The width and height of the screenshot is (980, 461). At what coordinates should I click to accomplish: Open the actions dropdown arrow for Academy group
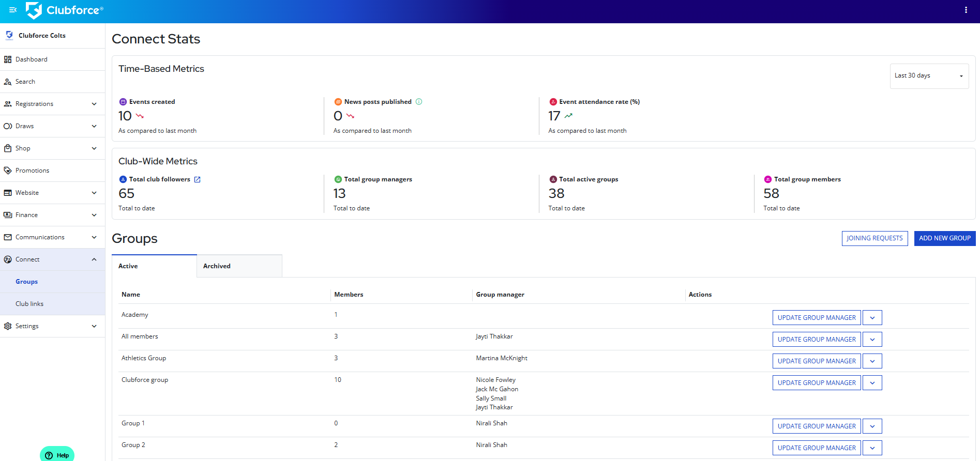872,318
